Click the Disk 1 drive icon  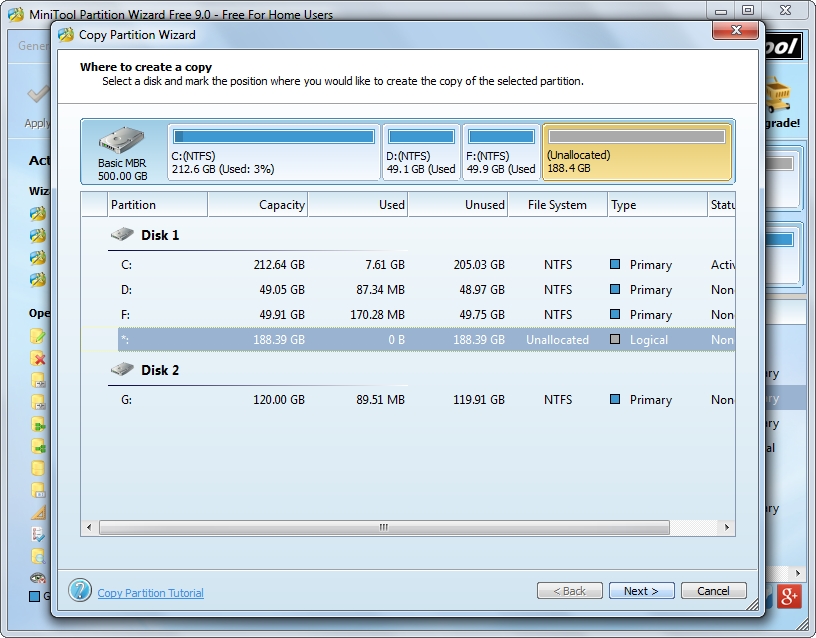[x=122, y=234]
